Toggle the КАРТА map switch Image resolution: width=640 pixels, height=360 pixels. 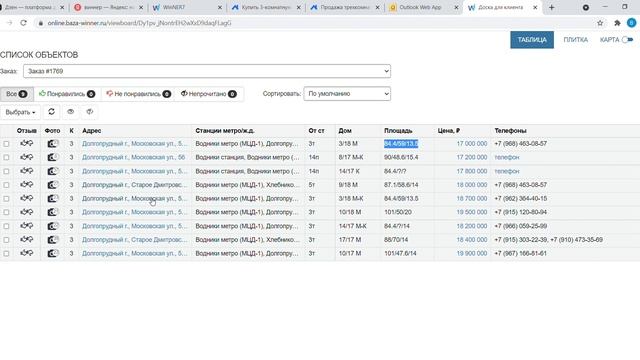(x=627, y=40)
